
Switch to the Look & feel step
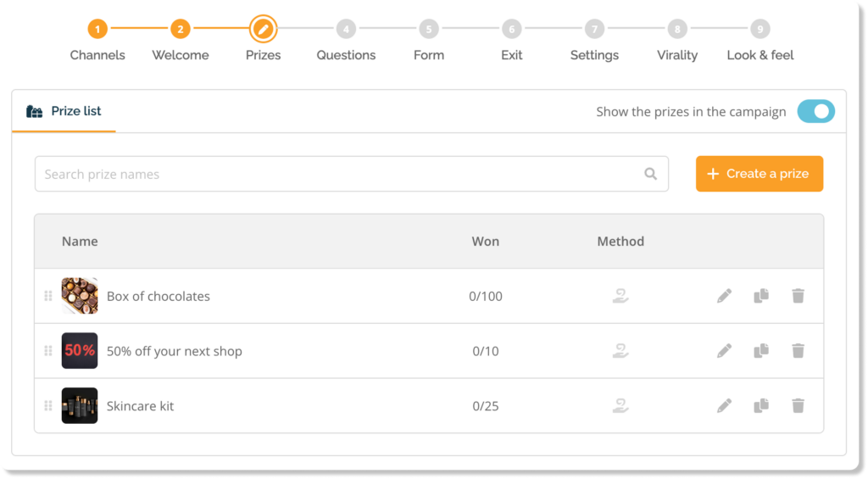point(760,30)
